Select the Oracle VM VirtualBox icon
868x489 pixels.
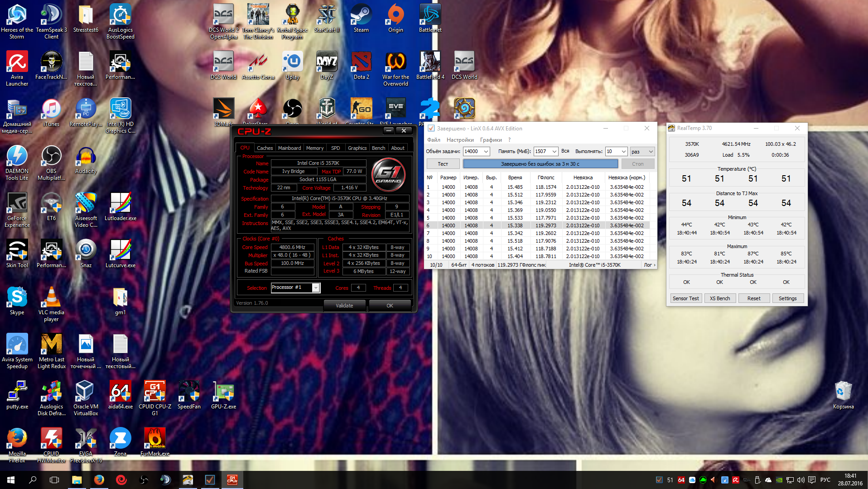86,398
